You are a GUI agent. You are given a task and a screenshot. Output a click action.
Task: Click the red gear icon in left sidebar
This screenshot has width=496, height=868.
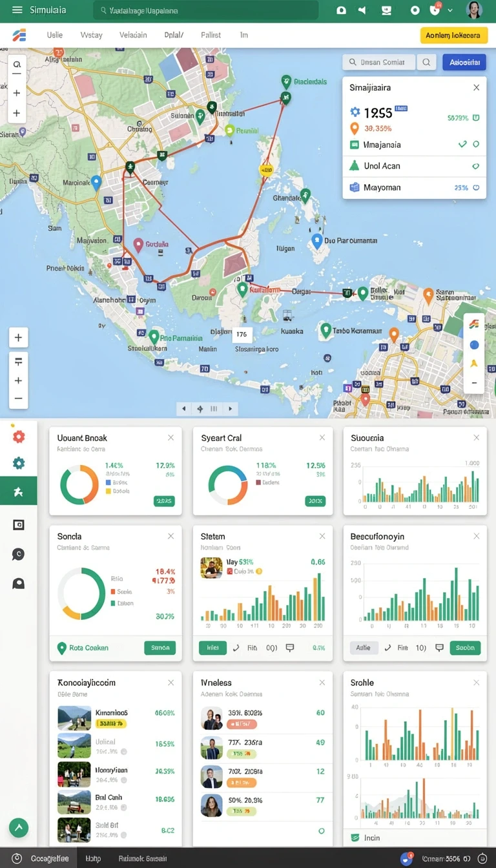19,437
